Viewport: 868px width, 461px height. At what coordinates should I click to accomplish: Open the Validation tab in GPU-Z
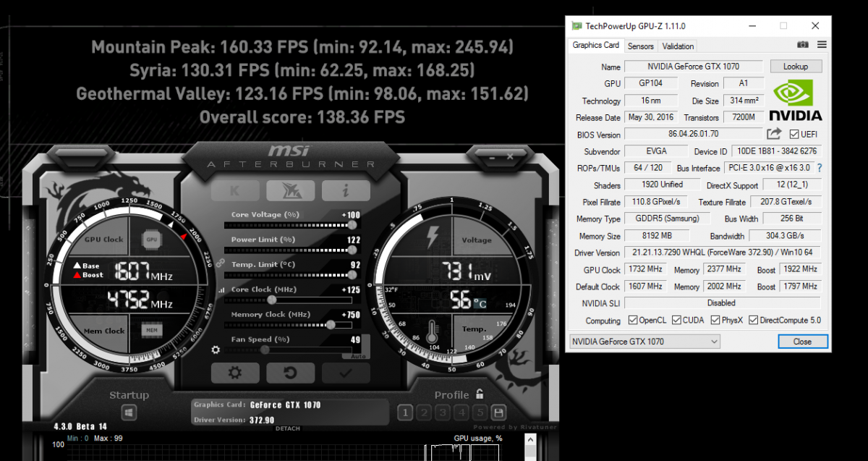678,46
